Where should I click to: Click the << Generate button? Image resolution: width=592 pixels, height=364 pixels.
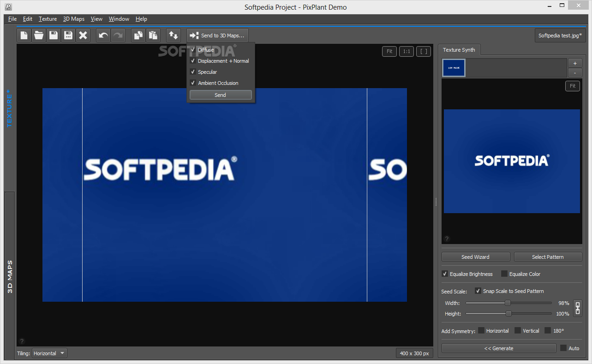[x=498, y=348]
